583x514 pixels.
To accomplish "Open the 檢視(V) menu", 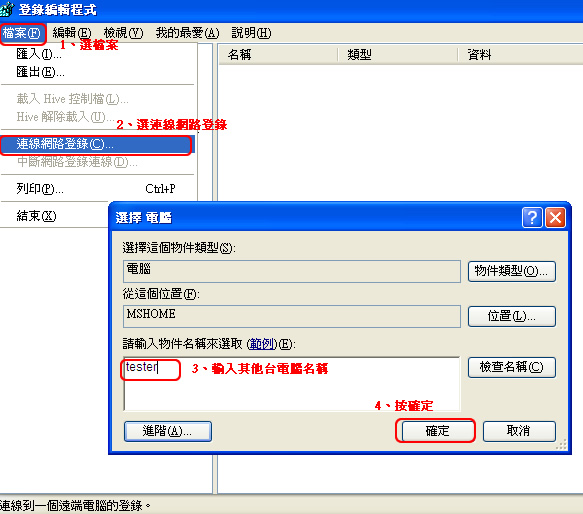I will [123, 33].
